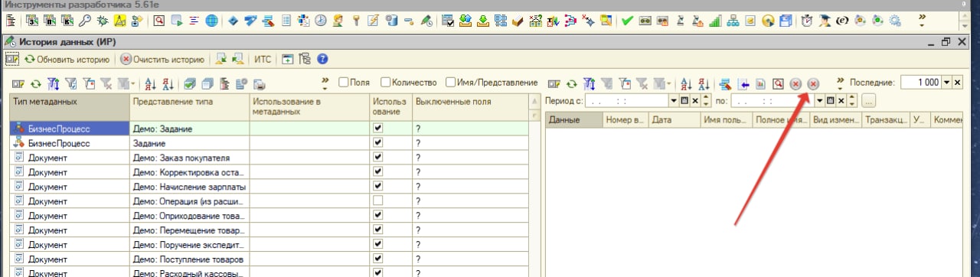Enable the Поля checkbox
This screenshot has height=277, width=980.
[x=344, y=82]
